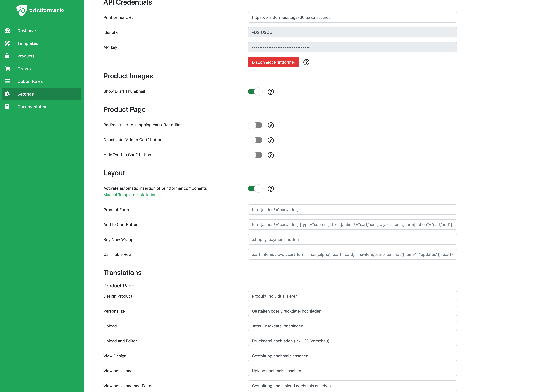
Task: Click the Products shopping bag icon
Action: tap(7, 56)
